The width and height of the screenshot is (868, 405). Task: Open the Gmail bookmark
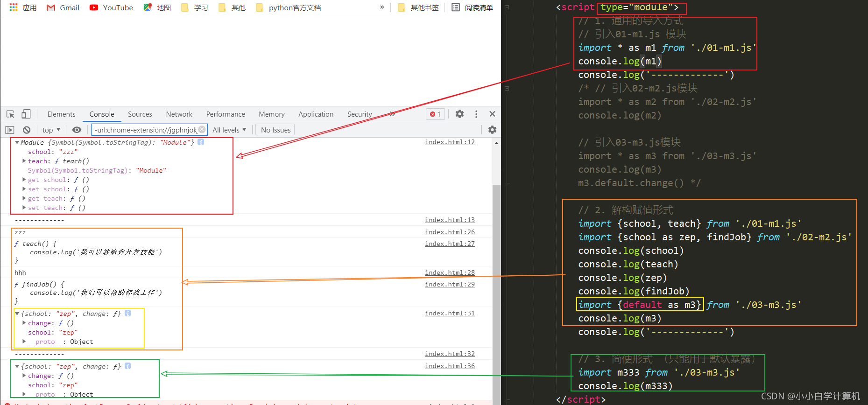pos(63,7)
